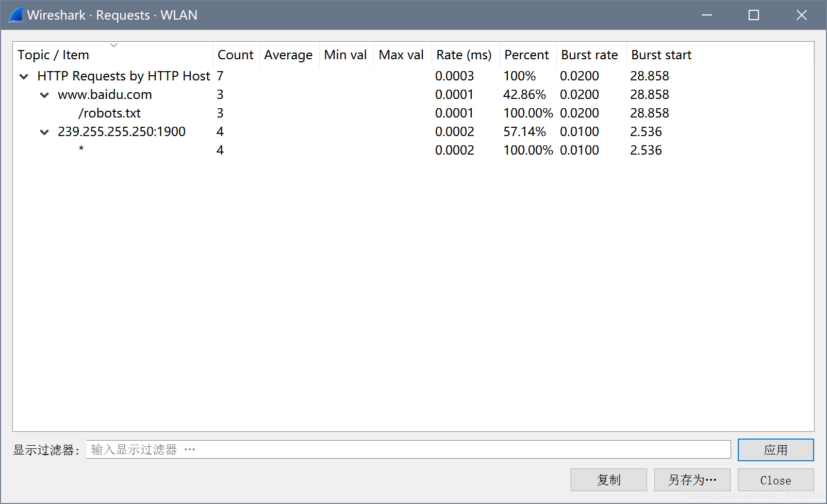
Task: Close the window with the X icon
Action: [801, 15]
